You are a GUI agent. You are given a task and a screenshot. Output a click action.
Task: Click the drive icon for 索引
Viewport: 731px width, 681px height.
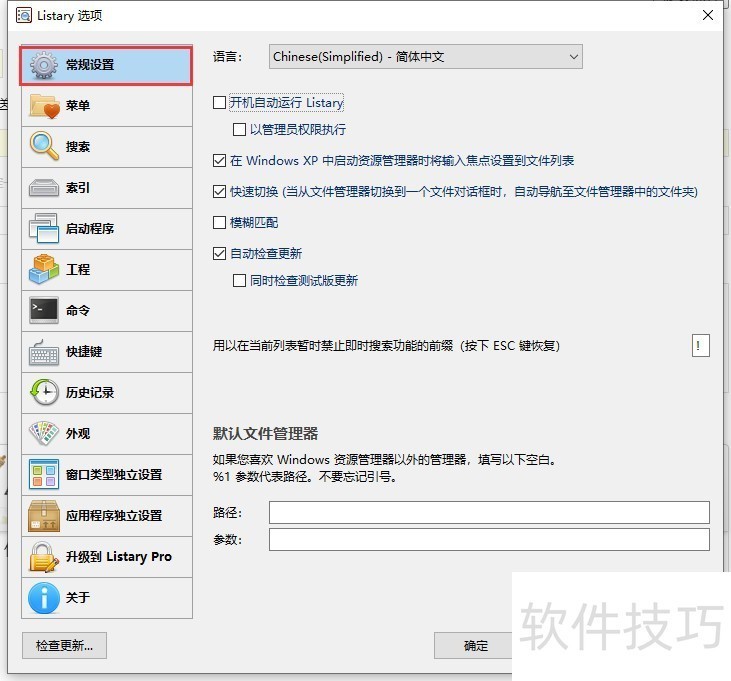(44, 188)
